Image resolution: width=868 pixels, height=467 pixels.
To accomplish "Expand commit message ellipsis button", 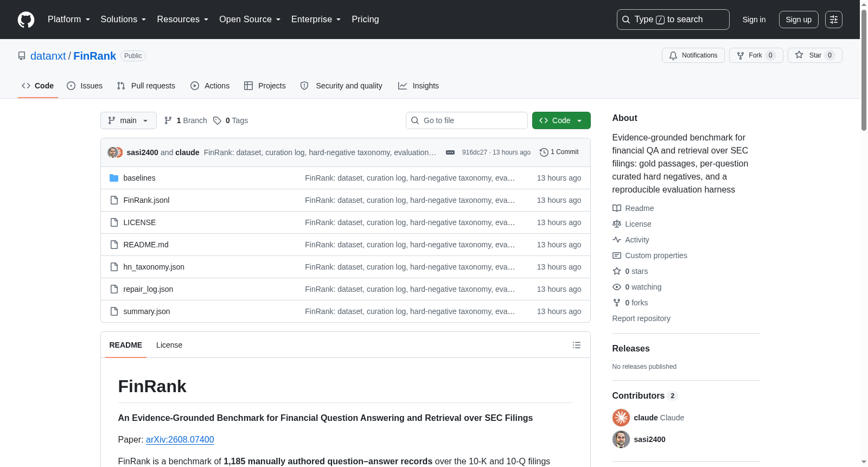I will (x=450, y=152).
